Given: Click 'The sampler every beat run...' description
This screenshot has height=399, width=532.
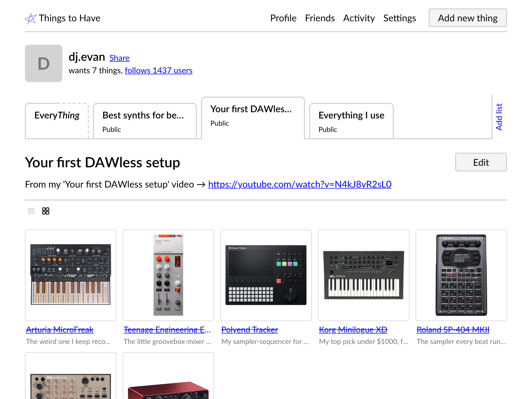Looking at the screenshot, I should click(x=461, y=342).
